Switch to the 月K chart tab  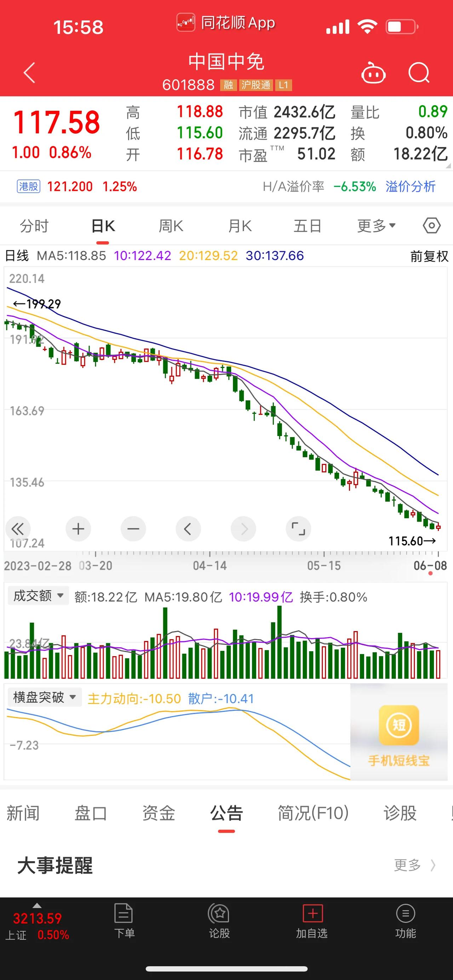(x=240, y=226)
